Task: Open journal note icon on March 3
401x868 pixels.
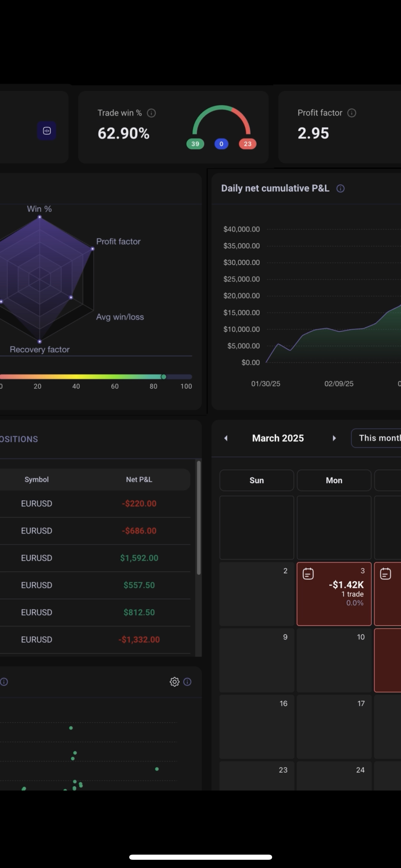Action: (x=308, y=574)
